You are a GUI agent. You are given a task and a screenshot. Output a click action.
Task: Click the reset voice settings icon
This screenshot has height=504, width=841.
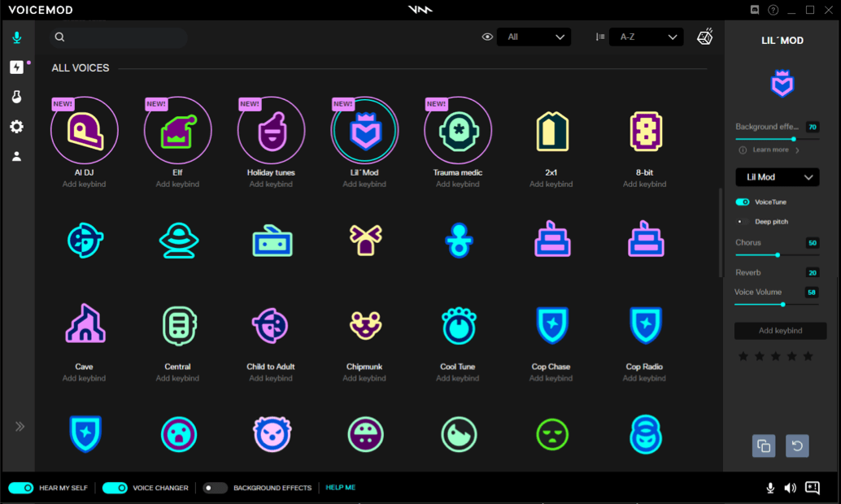797,445
